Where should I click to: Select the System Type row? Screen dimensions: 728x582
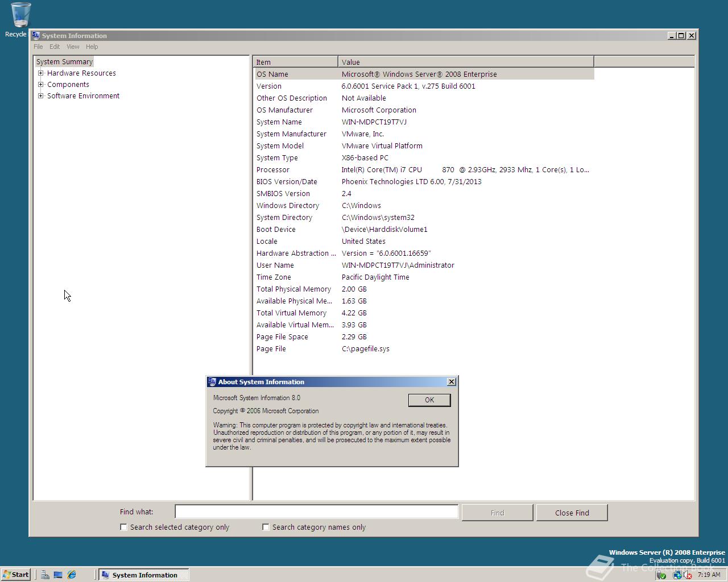tap(424, 157)
